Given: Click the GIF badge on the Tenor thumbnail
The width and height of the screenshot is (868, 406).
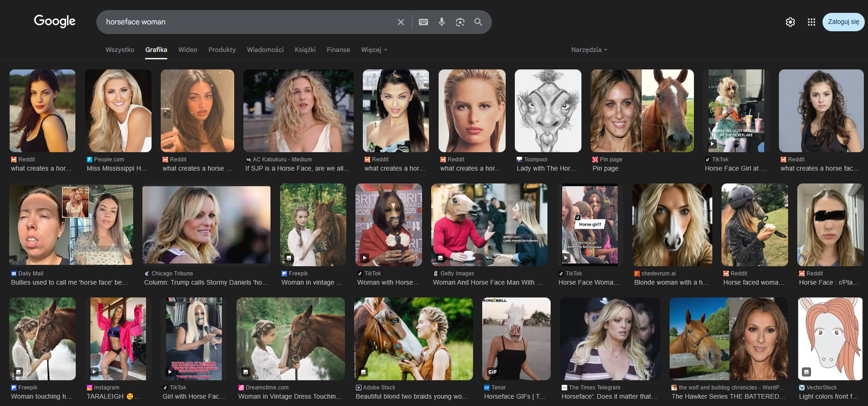Looking at the screenshot, I should click(493, 372).
